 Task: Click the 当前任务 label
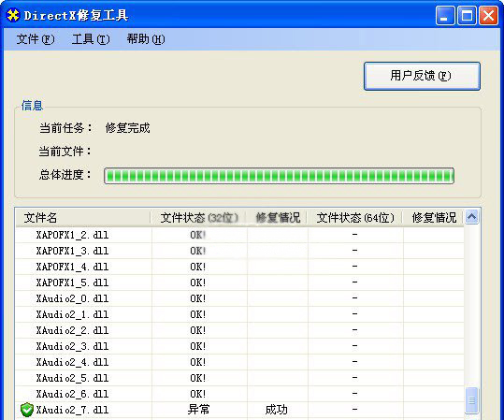pyautogui.click(x=65, y=128)
